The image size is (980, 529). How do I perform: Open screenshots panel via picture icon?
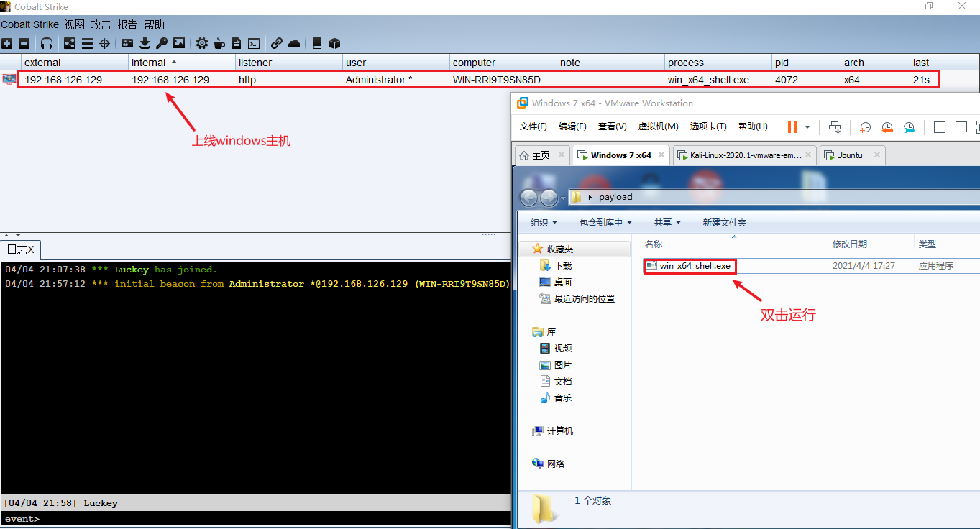tap(178, 43)
